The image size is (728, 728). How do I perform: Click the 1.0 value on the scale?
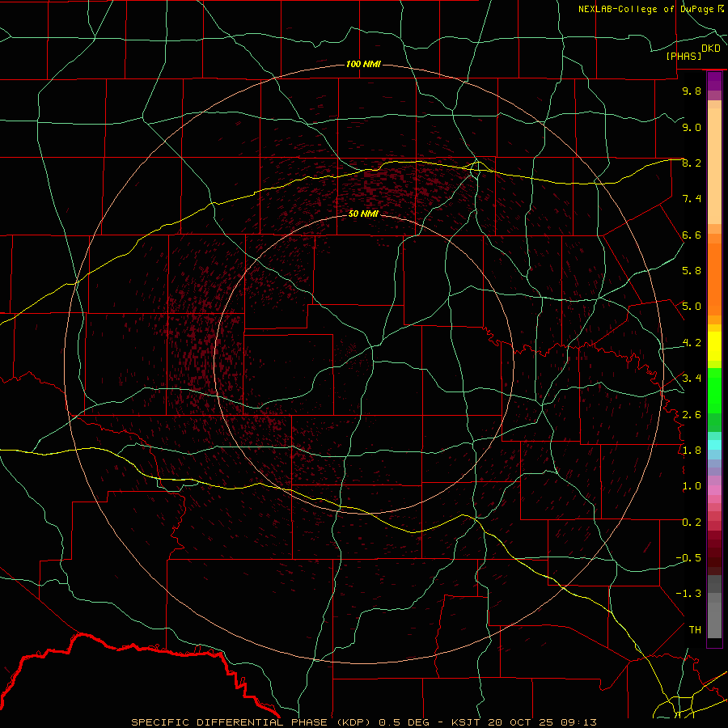692,486
